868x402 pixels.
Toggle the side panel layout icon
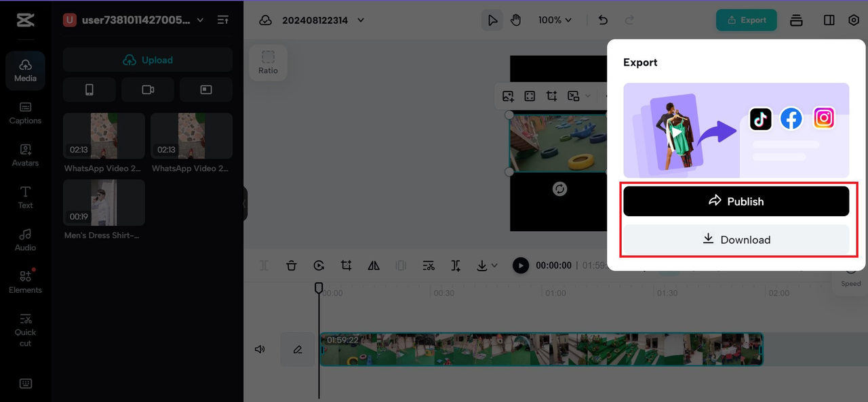829,20
